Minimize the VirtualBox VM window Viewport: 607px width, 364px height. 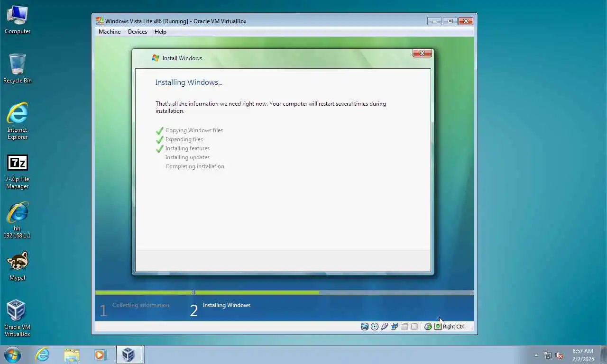(x=434, y=21)
